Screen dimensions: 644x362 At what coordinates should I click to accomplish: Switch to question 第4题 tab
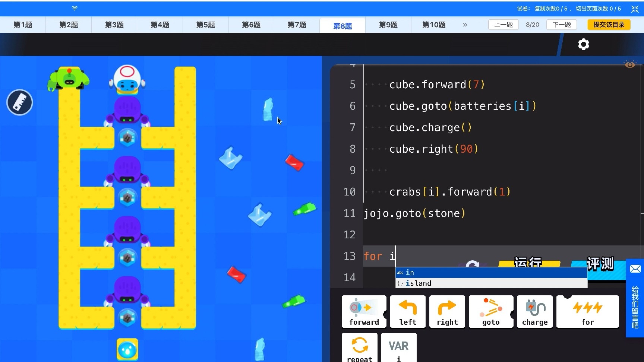(x=160, y=25)
